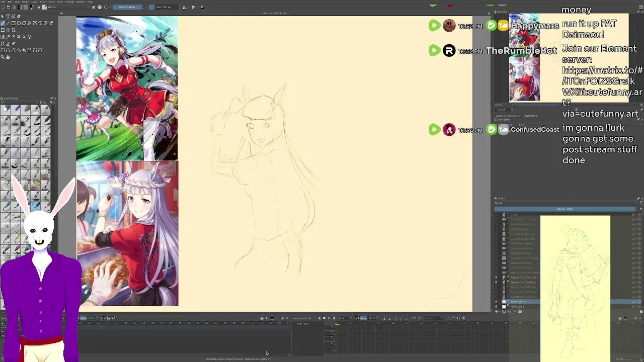Select the Select Shapes arrow tool

(3, 16)
